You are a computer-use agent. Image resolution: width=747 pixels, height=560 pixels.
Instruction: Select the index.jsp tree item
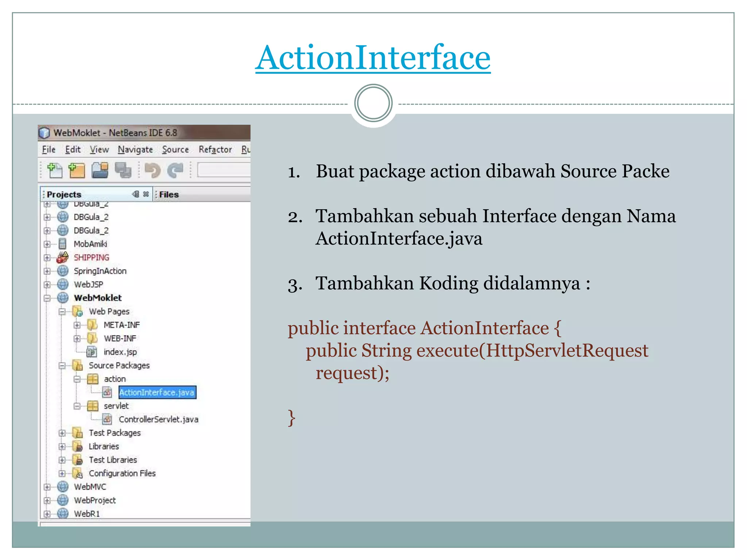click(x=120, y=352)
